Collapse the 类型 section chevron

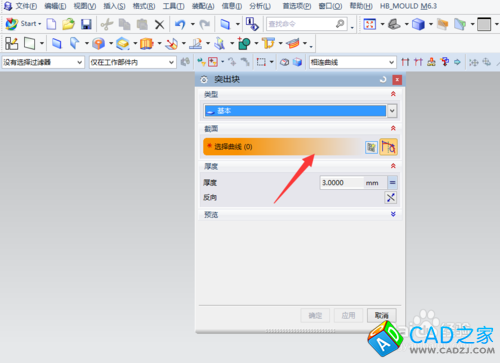pyautogui.click(x=393, y=94)
